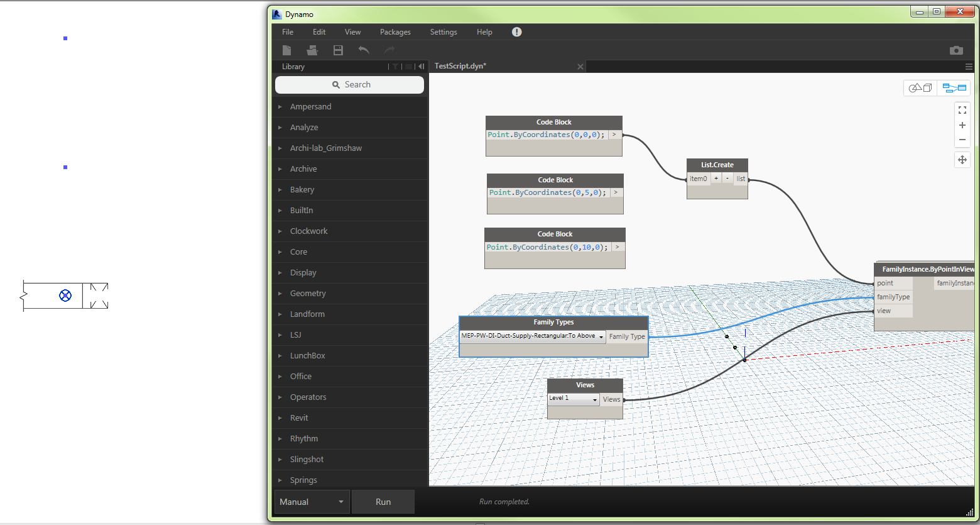
Task: Filter the library with the funnel icon
Action: point(395,67)
